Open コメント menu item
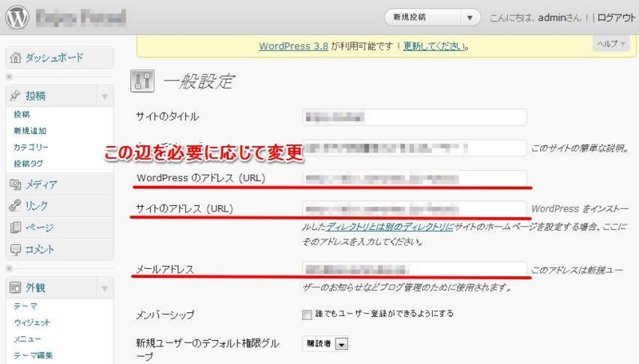Viewport: 639px width, 364px height. click(x=59, y=249)
